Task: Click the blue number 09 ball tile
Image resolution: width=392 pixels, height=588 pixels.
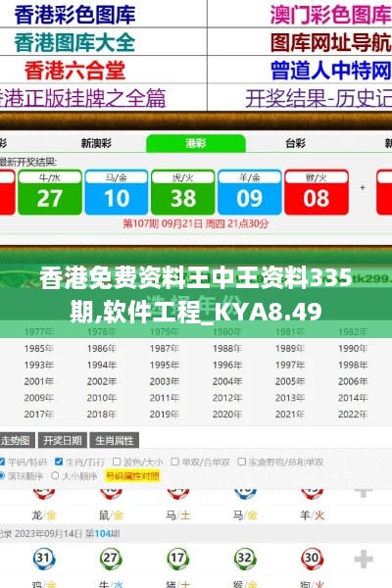Action: pyautogui.click(x=250, y=192)
